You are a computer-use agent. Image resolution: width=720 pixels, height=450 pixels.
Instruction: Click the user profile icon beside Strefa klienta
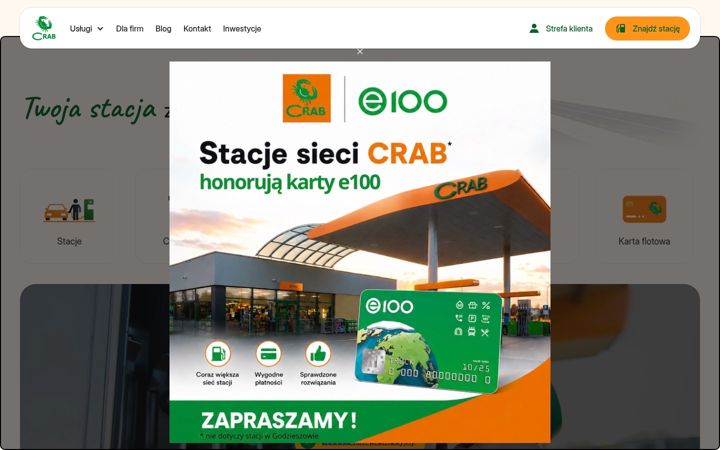pos(534,28)
